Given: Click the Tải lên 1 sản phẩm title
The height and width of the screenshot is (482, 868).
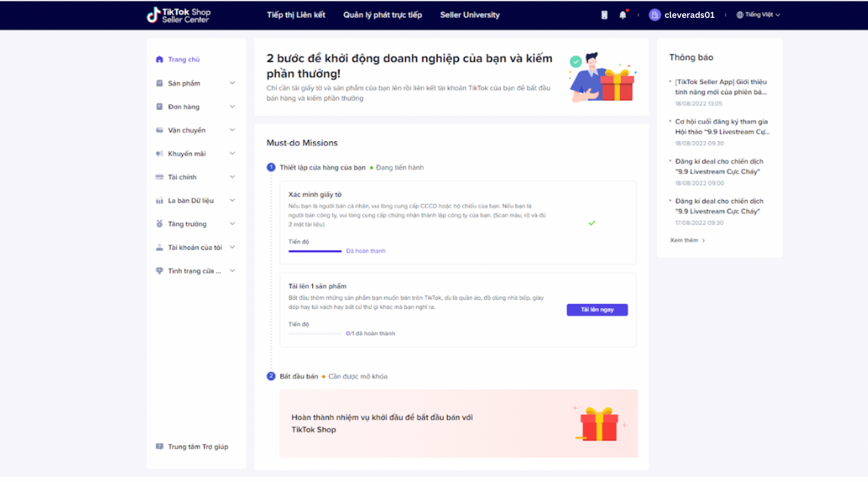Looking at the screenshot, I should coord(318,286).
